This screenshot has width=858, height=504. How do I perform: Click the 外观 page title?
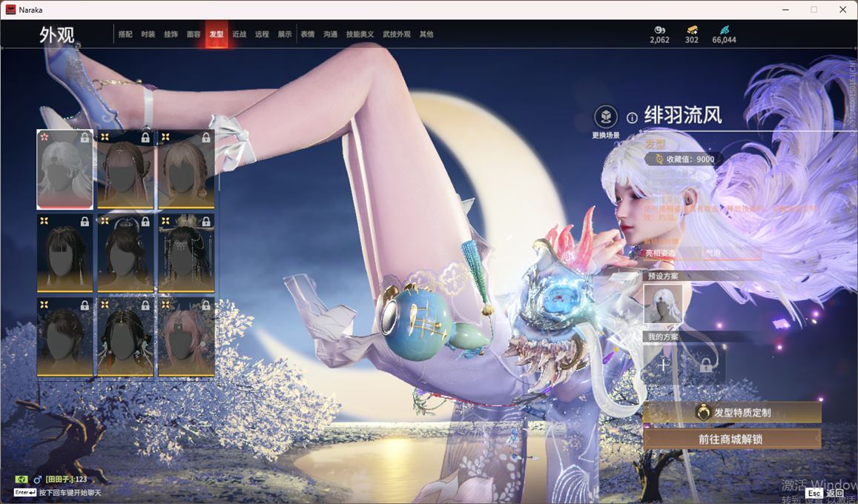(x=56, y=34)
